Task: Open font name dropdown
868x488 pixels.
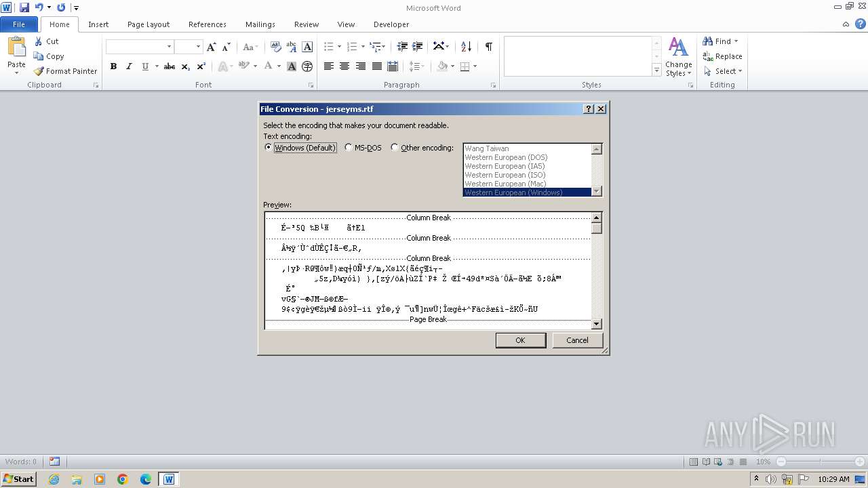Action: coord(169,47)
